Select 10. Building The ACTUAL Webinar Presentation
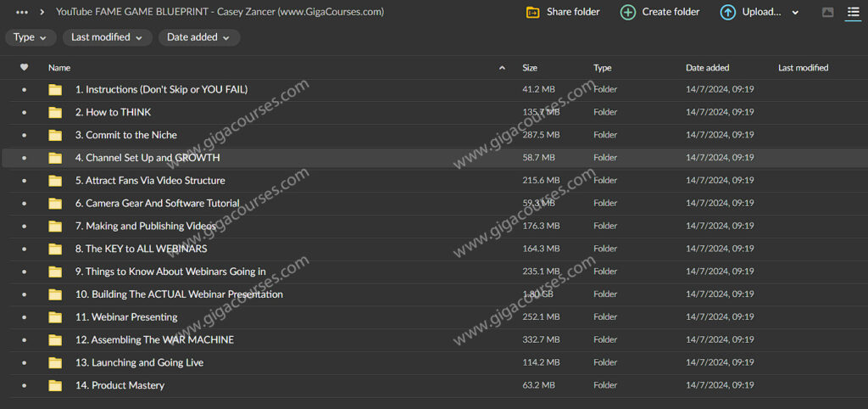Viewport: 868px width, 409px height. click(x=180, y=294)
